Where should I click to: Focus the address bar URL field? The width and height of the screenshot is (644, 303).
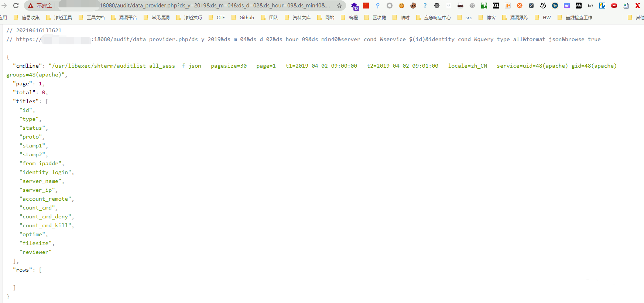(x=214, y=6)
